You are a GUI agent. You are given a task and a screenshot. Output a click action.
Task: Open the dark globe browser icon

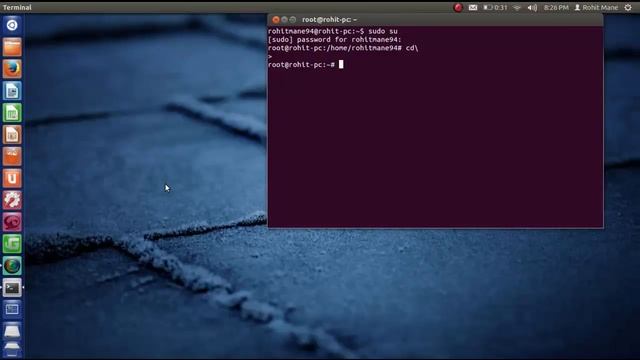(x=12, y=266)
